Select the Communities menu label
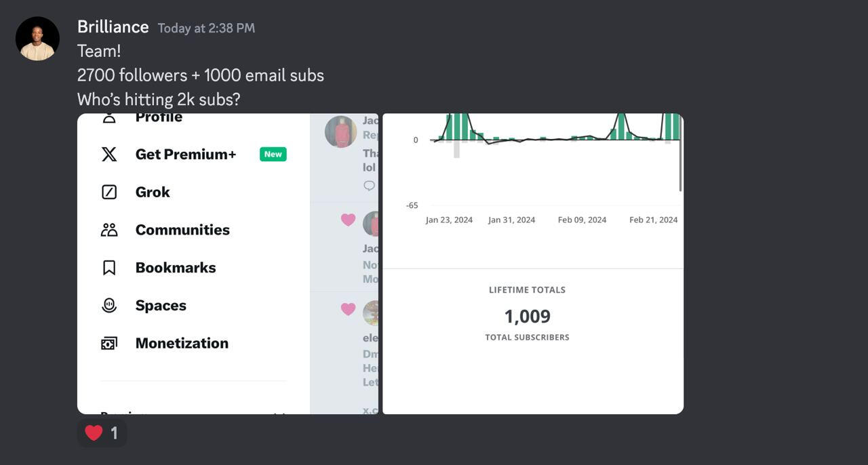The image size is (868, 465). tap(182, 230)
